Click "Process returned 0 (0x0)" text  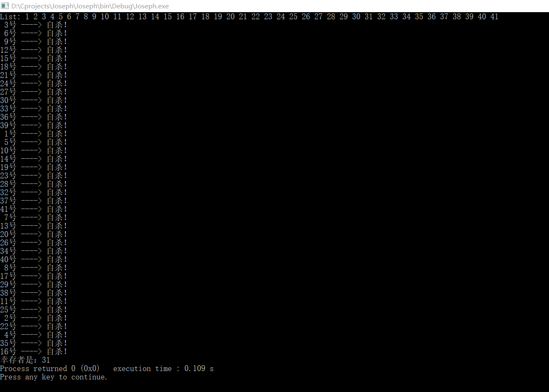pyautogui.click(x=50, y=369)
